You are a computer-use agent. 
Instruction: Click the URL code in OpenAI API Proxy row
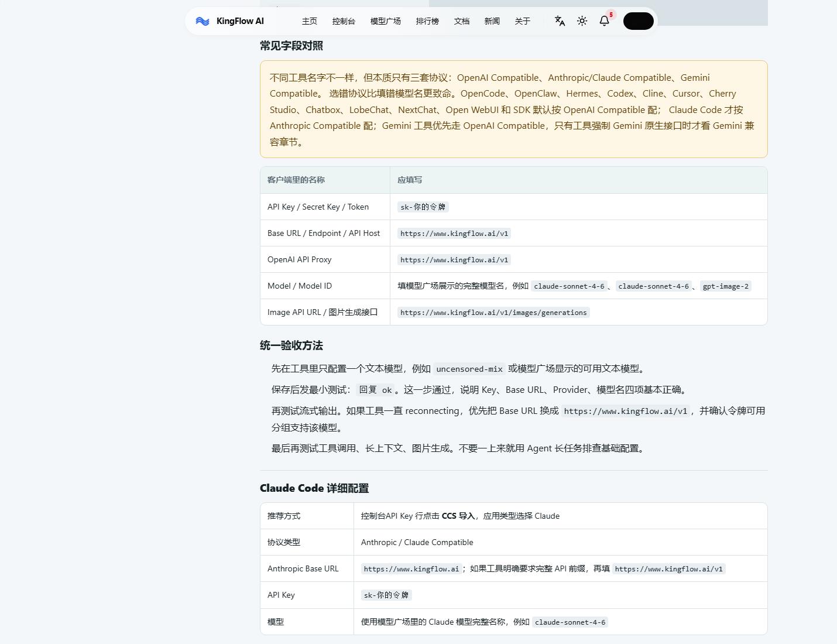tap(454, 259)
